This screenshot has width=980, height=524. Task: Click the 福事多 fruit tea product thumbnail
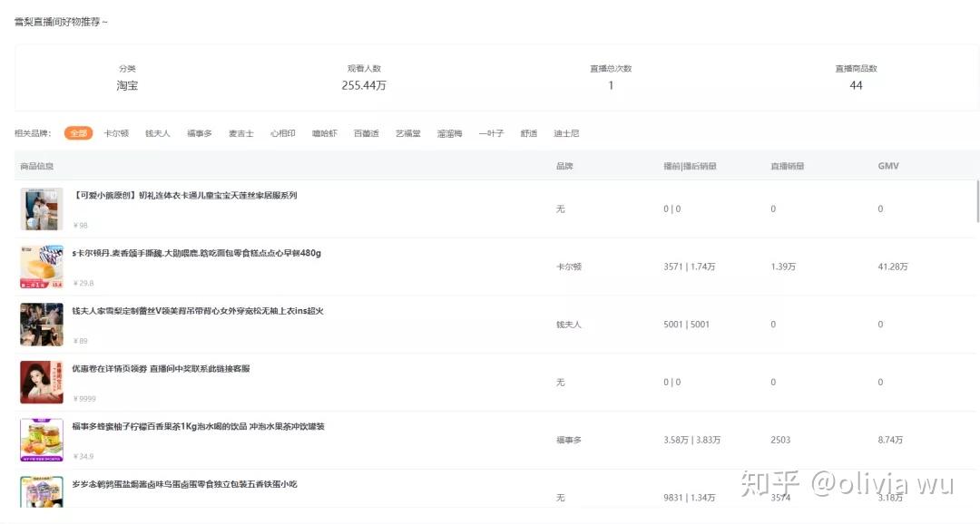pos(41,441)
